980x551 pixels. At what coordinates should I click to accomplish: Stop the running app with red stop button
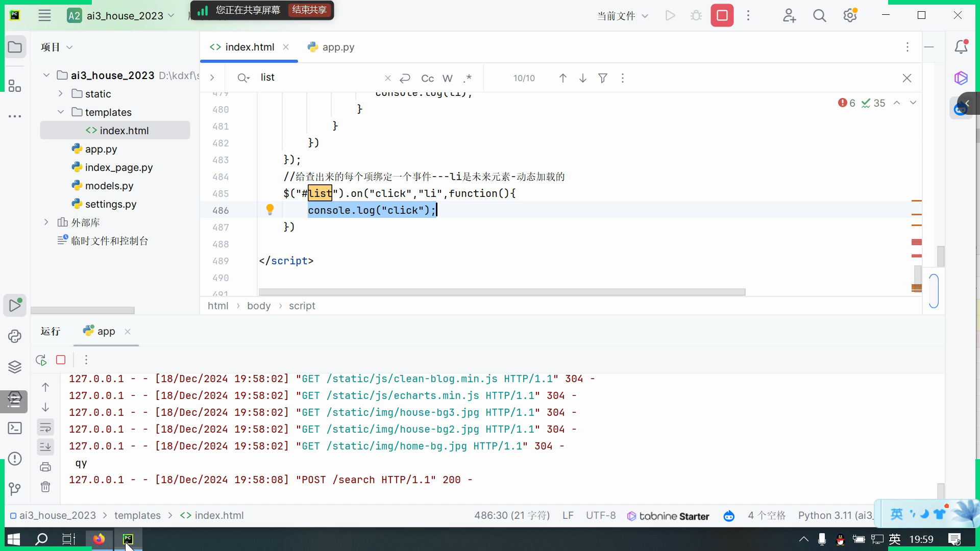point(722,15)
